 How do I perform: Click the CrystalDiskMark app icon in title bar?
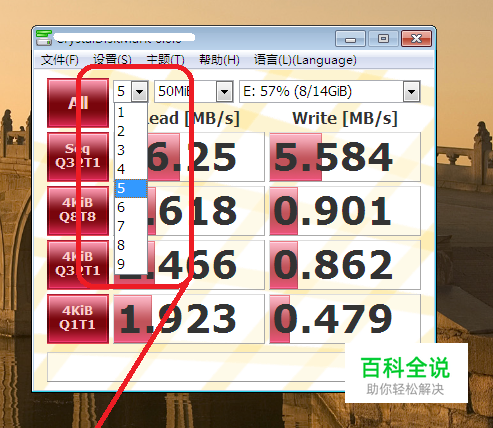(44, 38)
